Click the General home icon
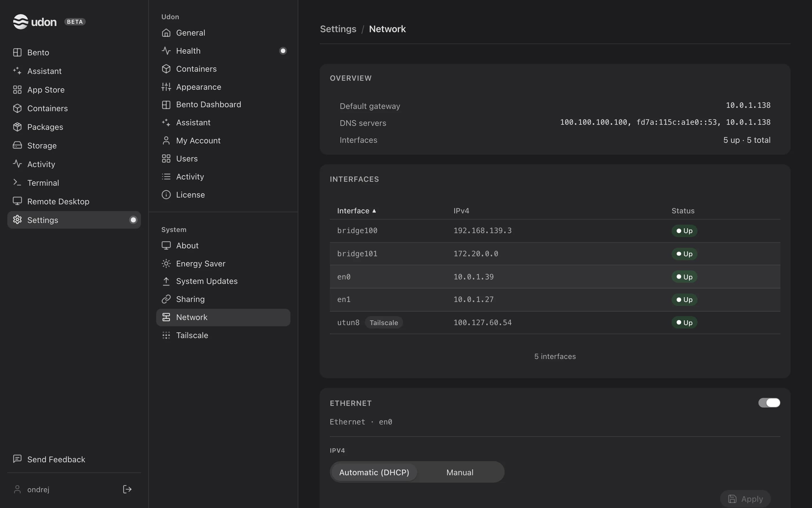This screenshot has height=508, width=812. (166, 32)
